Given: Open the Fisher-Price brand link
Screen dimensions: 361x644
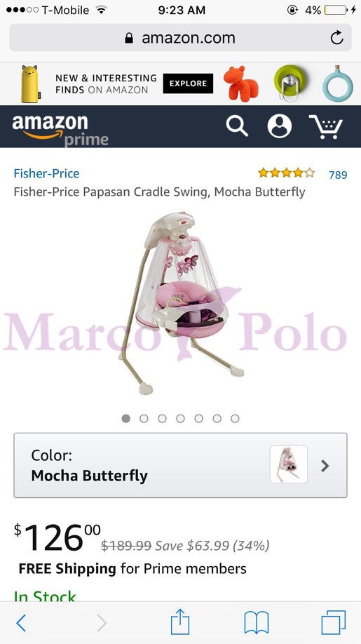Looking at the screenshot, I should [46, 173].
